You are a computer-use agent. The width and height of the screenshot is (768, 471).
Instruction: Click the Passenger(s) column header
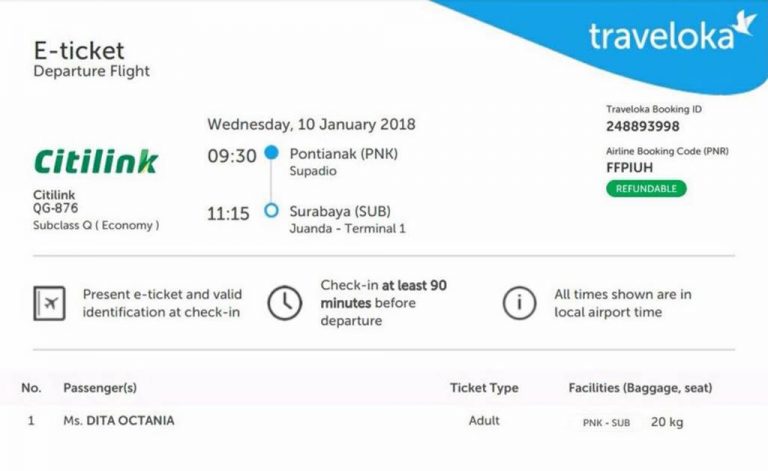(x=100, y=388)
